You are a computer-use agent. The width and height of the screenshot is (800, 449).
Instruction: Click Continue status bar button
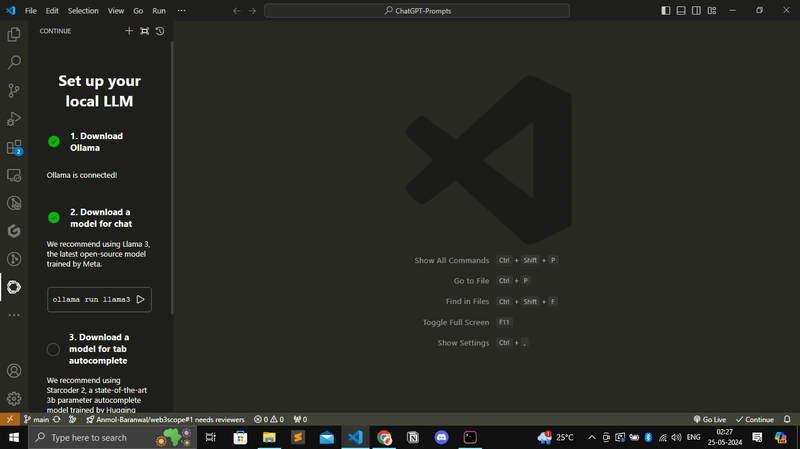[755, 419]
